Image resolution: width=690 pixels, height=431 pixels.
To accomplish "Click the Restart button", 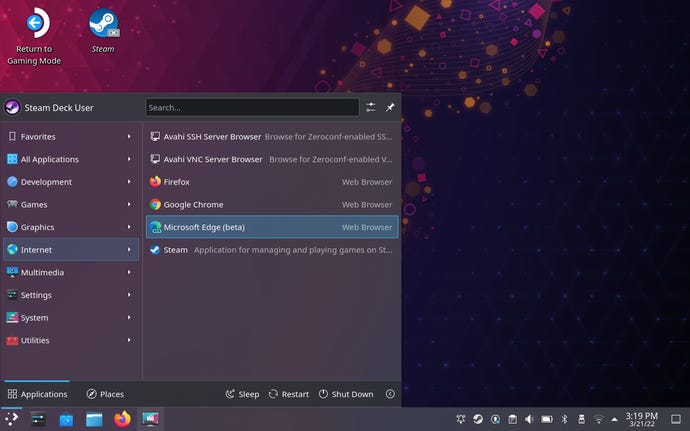I will pyautogui.click(x=288, y=394).
